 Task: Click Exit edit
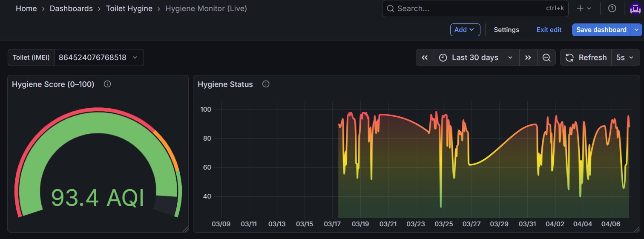pyautogui.click(x=549, y=30)
